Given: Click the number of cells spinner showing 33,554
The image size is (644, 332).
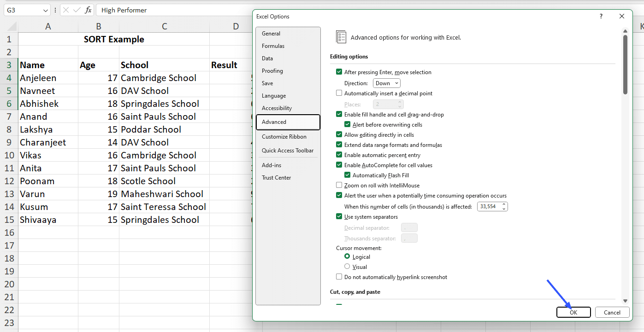Looking at the screenshot, I should (492, 207).
